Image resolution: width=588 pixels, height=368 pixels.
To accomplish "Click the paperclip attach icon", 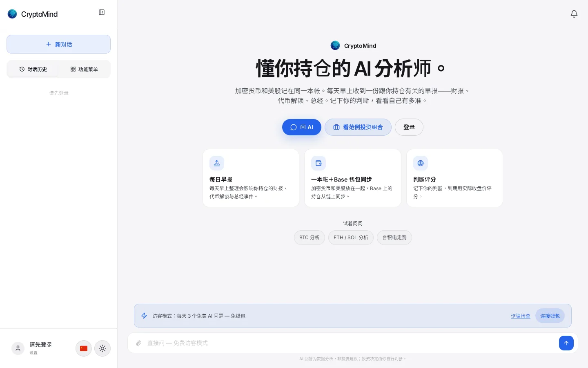I will click(138, 343).
